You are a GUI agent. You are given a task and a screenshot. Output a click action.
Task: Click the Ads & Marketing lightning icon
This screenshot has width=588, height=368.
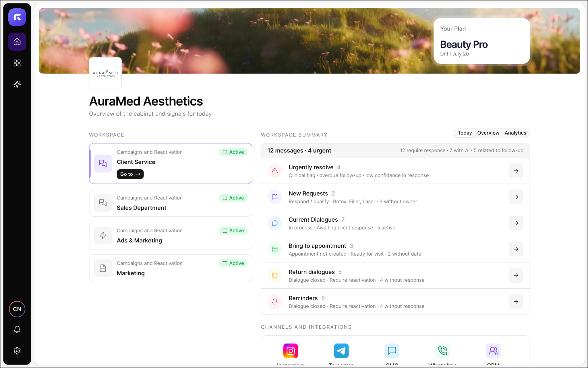(103, 235)
